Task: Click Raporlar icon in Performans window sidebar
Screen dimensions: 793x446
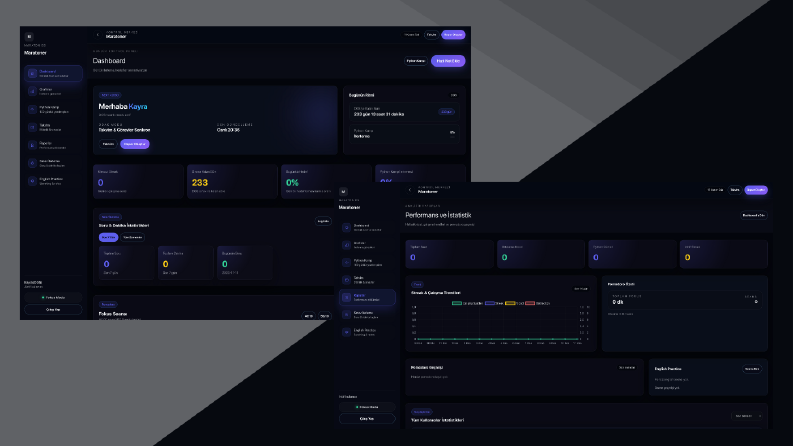Action: (x=346, y=297)
